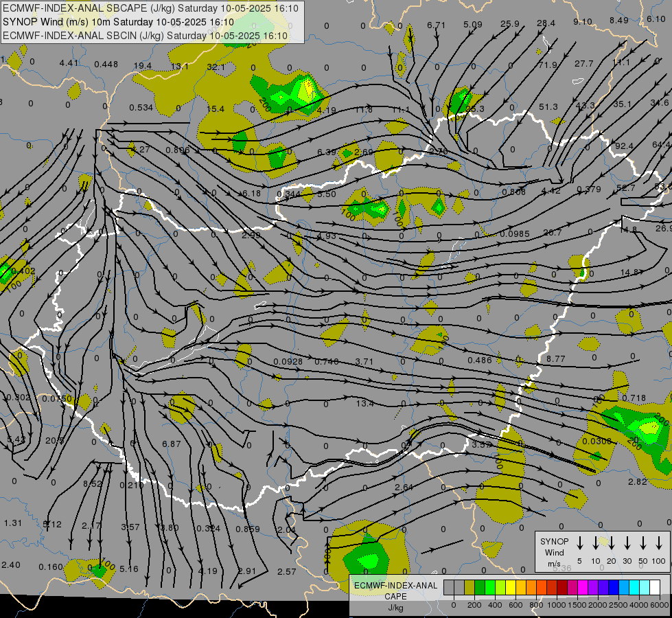Click the 19.4 value on the map

143,66
